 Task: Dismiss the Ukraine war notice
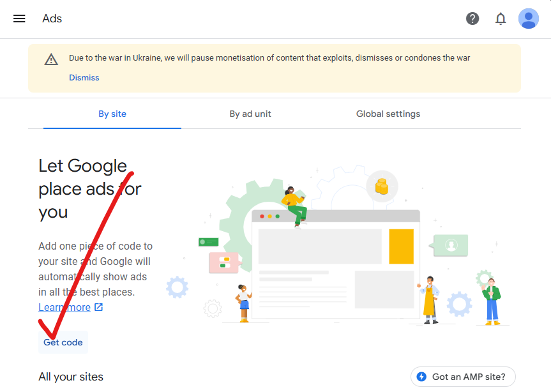pos(84,78)
